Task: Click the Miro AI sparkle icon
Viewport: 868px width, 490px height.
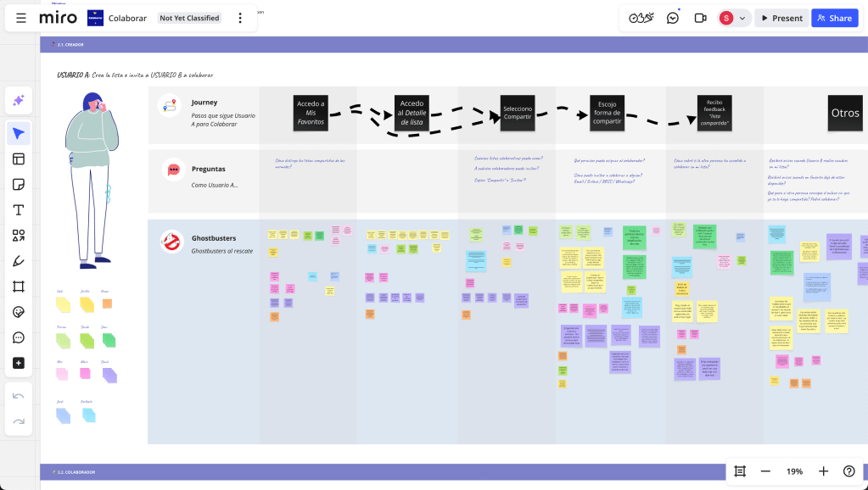Action: [x=19, y=101]
